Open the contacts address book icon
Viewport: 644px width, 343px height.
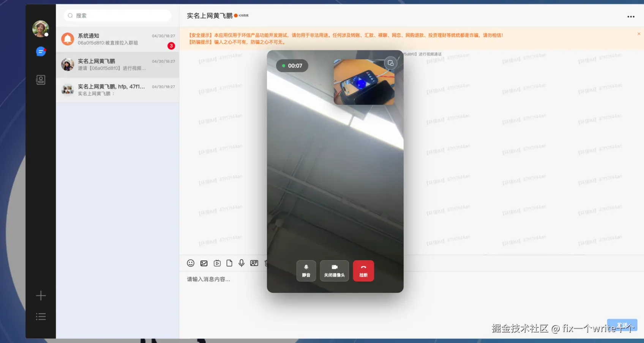[41, 80]
